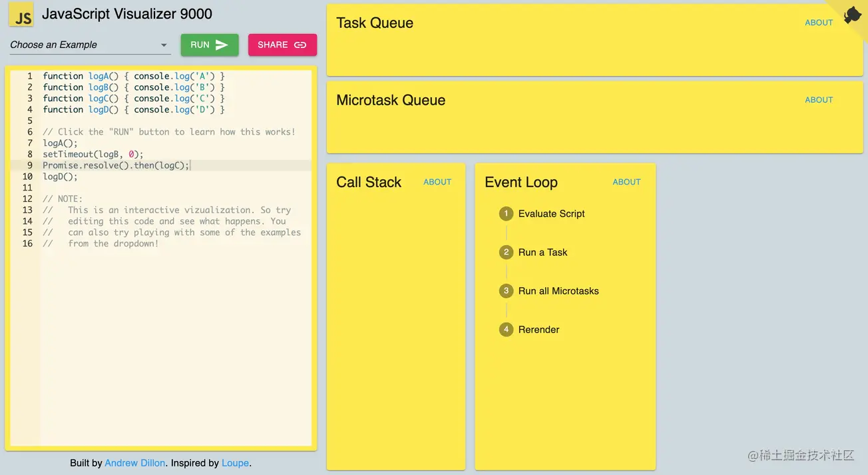868x475 pixels.
Task: Place cursor on the 'function logA()' code line
Action: [x=134, y=76]
